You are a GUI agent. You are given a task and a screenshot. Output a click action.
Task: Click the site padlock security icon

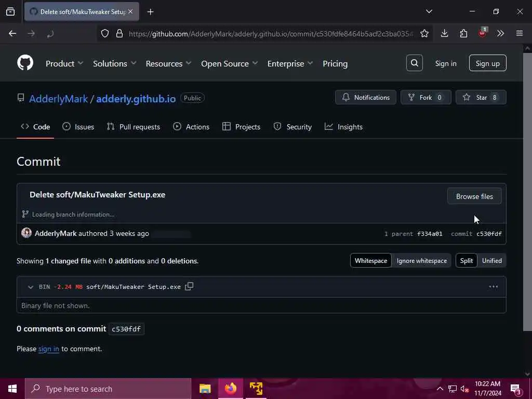pos(119,33)
